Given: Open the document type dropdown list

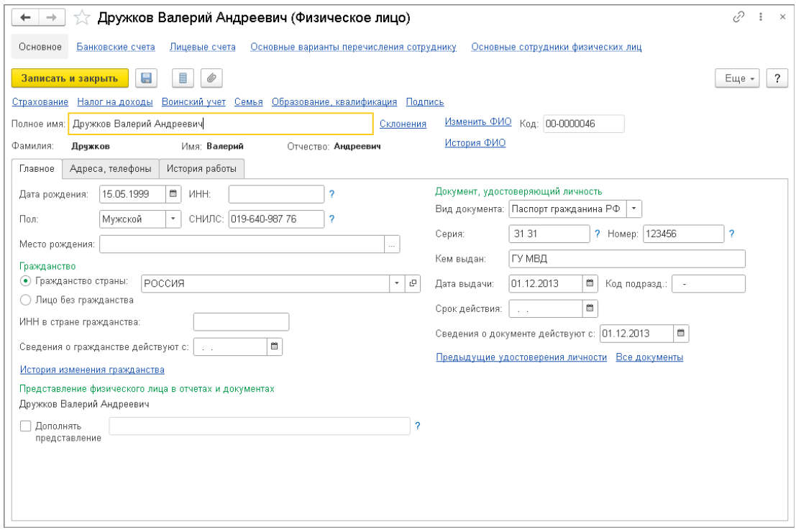Looking at the screenshot, I should tap(633, 208).
